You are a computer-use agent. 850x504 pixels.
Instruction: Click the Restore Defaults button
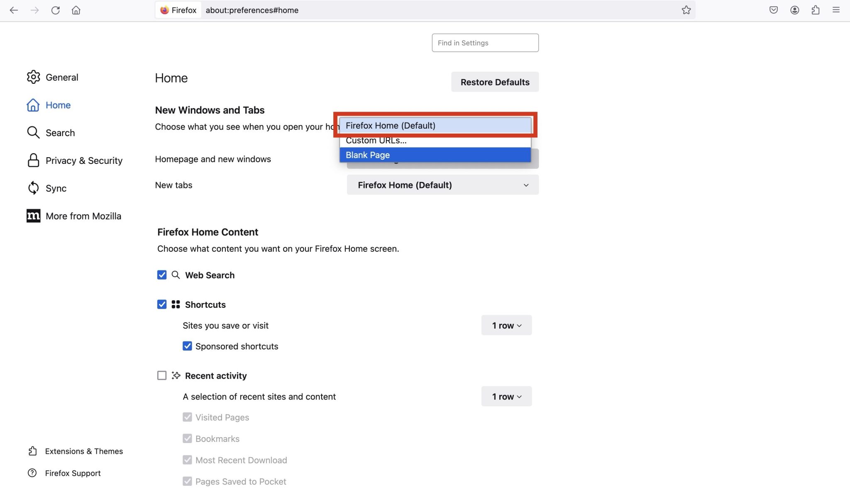click(495, 82)
